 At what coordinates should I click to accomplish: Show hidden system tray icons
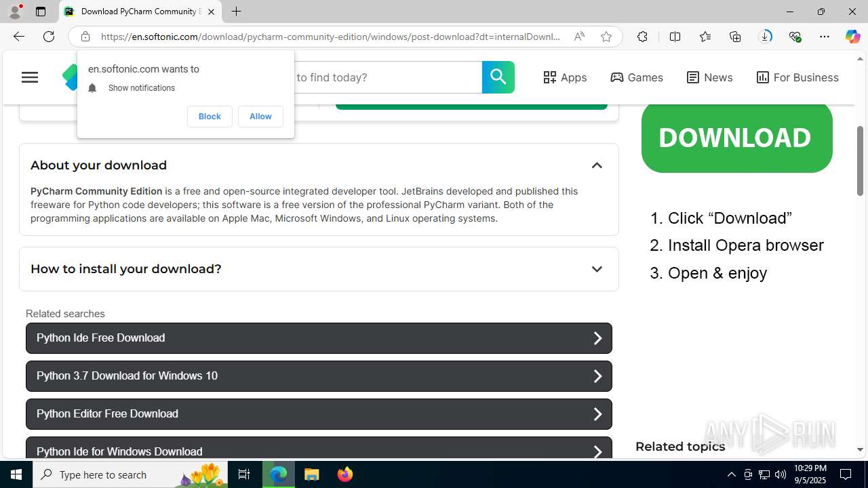[x=731, y=474]
